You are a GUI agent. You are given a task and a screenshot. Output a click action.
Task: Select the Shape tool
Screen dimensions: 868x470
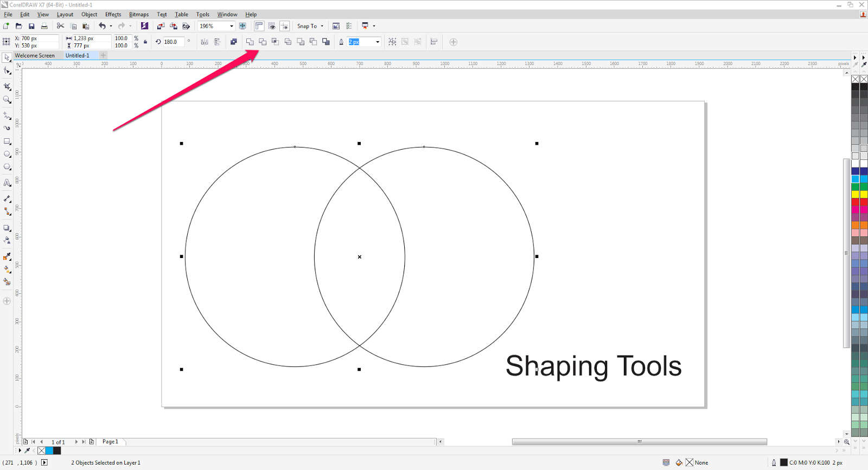coord(7,71)
